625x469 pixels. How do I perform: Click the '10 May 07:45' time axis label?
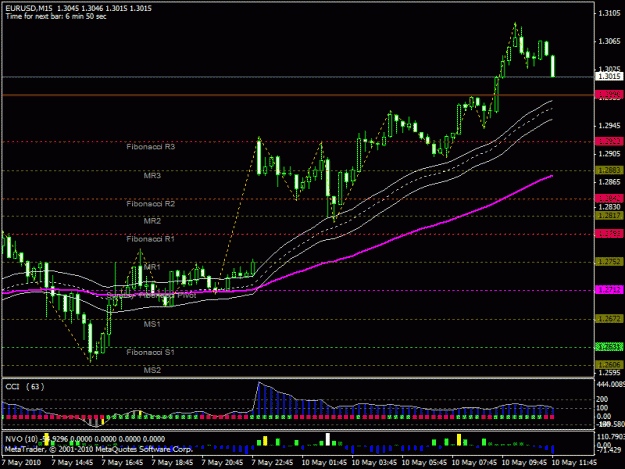474,463
